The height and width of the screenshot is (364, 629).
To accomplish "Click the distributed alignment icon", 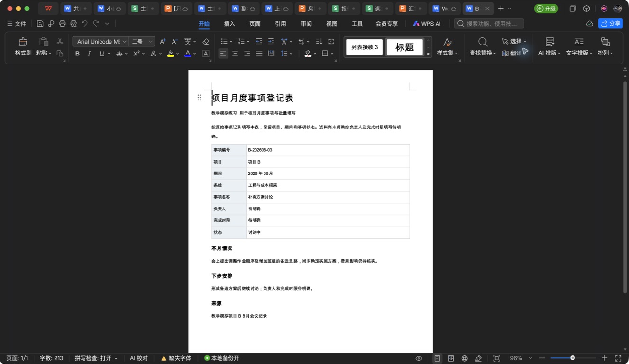I will coord(271,54).
